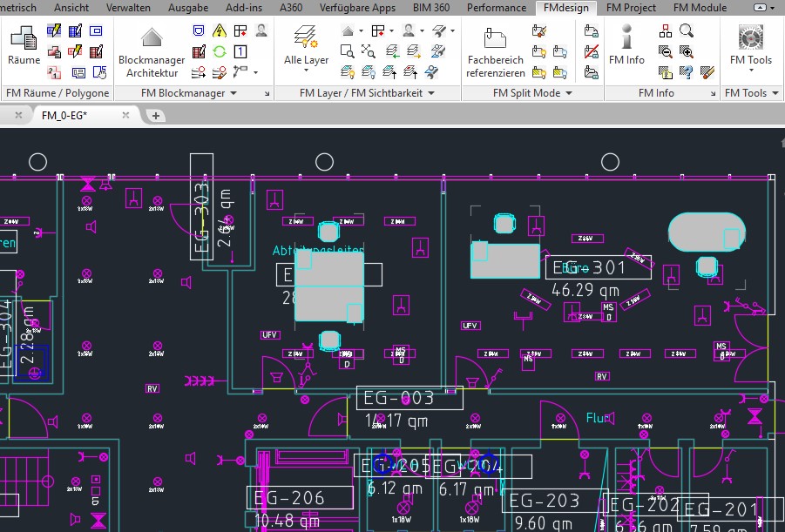
Task: Expand the FM Layer / FM Sichtbarkeit panel
Action: click(431, 93)
